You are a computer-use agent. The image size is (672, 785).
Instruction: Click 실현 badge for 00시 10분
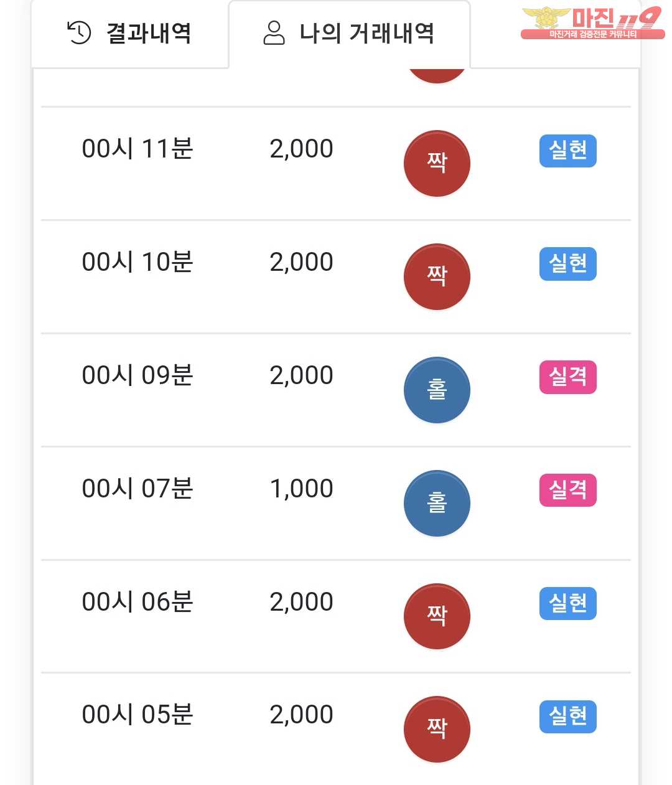[567, 264]
